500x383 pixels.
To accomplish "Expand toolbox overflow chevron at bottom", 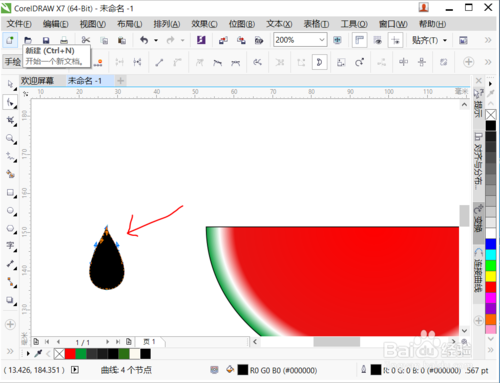I will click(x=10, y=351).
